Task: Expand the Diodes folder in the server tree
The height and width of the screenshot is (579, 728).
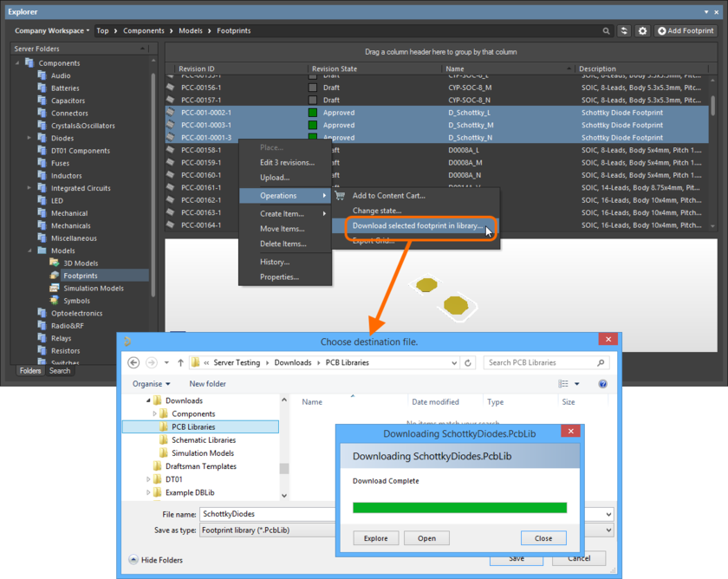Action: (x=29, y=138)
